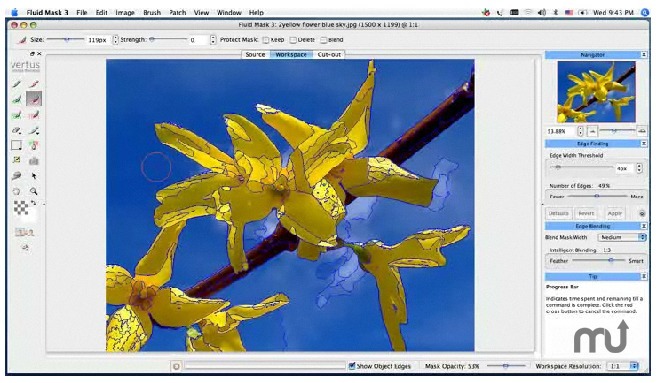Open the Patch menu
This screenshot has width=659, height=383.
coord(177,13)
